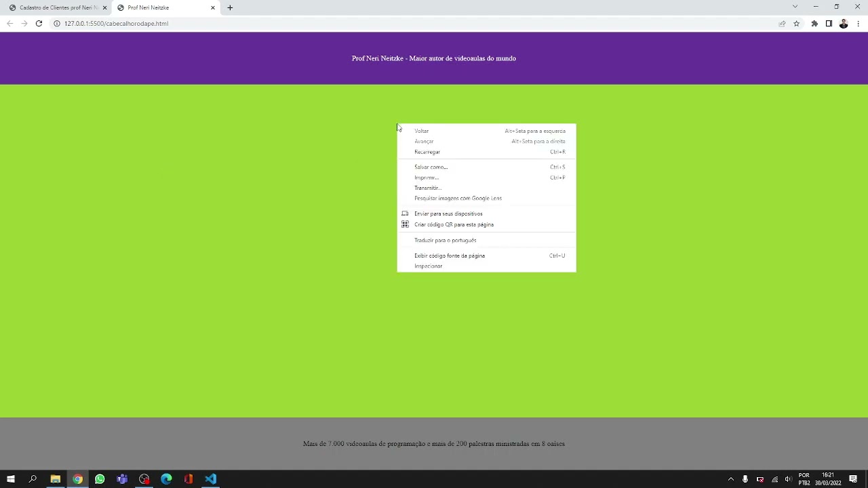This screenshot has width=868, height=488.
Task: Choose Exibir código fonte da página
Action: click(x=486, y=256)
